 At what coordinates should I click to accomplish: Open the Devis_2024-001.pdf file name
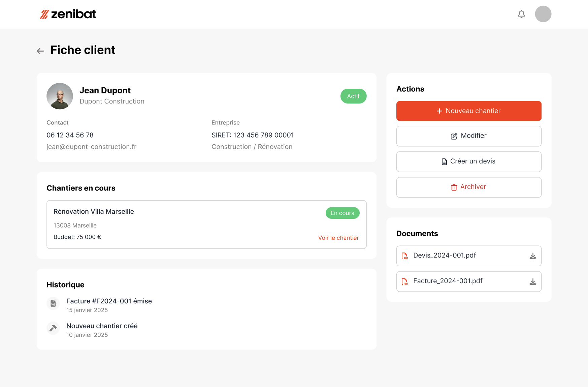point(445,255)
